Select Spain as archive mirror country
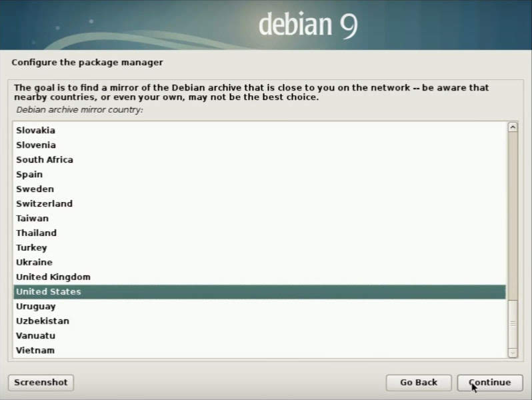This screenshot has width=532, height=400. coord(259,175)
